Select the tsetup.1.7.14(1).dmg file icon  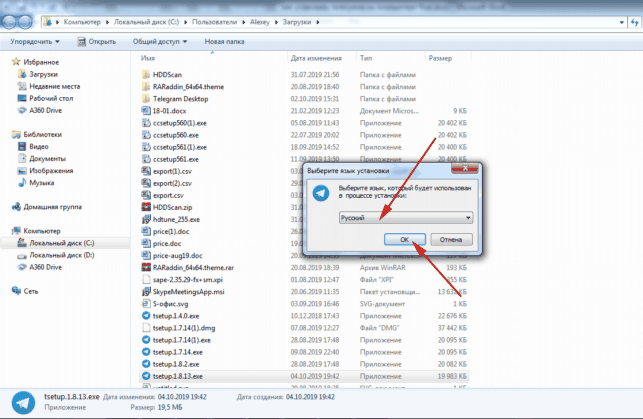tap(146, 328)
